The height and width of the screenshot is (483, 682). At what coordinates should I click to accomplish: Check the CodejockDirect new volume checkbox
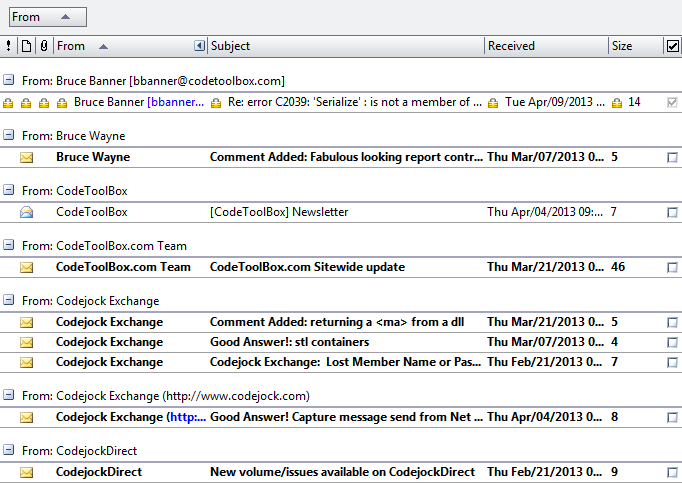tap(672, 473)
